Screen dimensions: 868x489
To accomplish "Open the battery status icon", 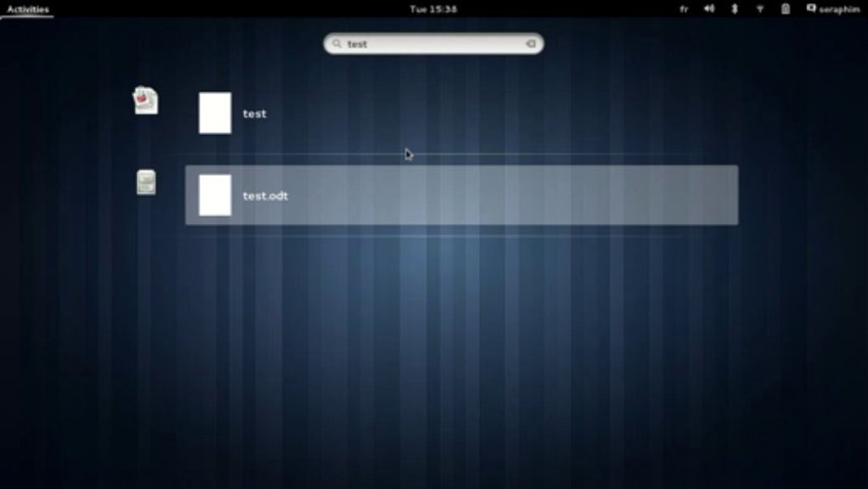I will click(x=785, y=9).
